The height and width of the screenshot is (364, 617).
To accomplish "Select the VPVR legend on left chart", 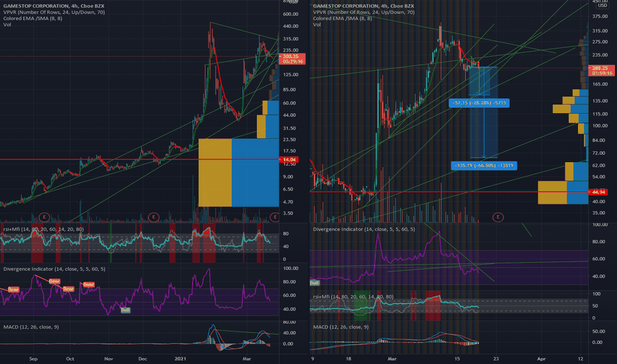I will 54,12.
